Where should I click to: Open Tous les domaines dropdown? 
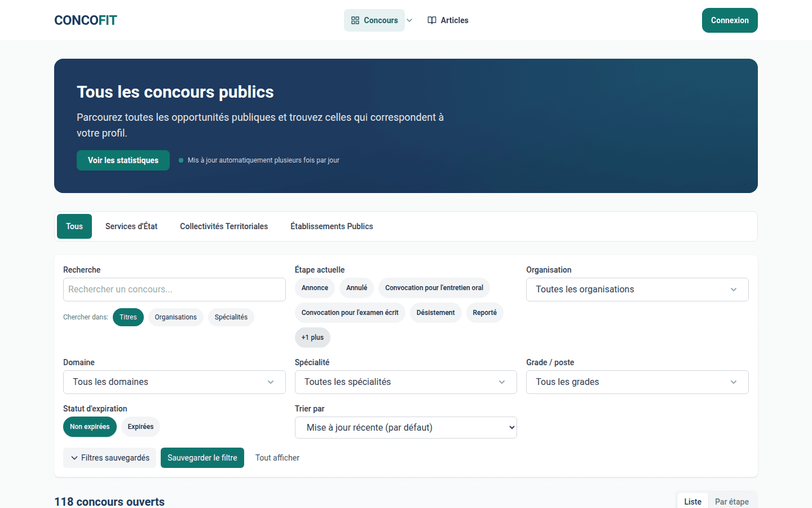(174, 382)
